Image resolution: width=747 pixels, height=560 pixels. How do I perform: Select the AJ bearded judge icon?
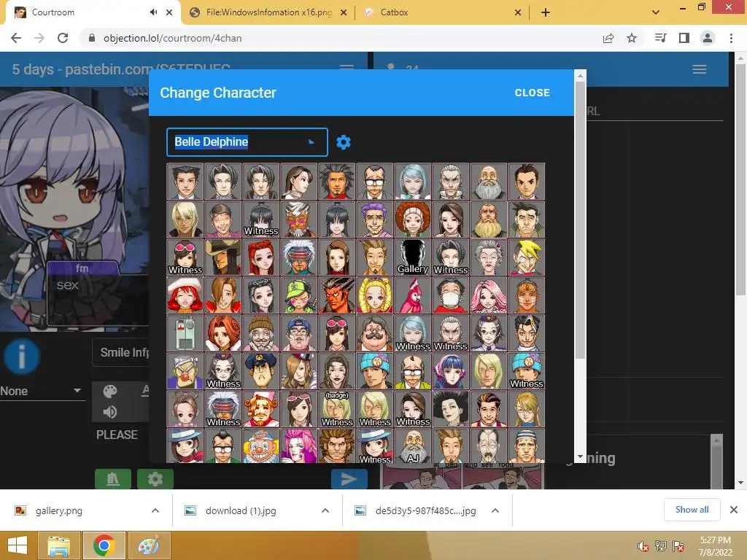[413, 446]
